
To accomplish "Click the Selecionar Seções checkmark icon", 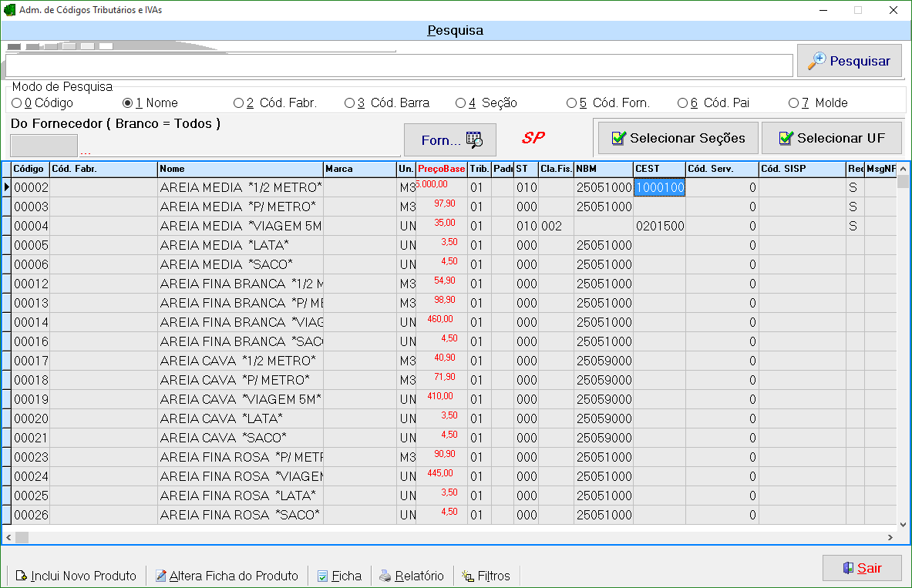I will pyautogui.click(x=618, y=138).
